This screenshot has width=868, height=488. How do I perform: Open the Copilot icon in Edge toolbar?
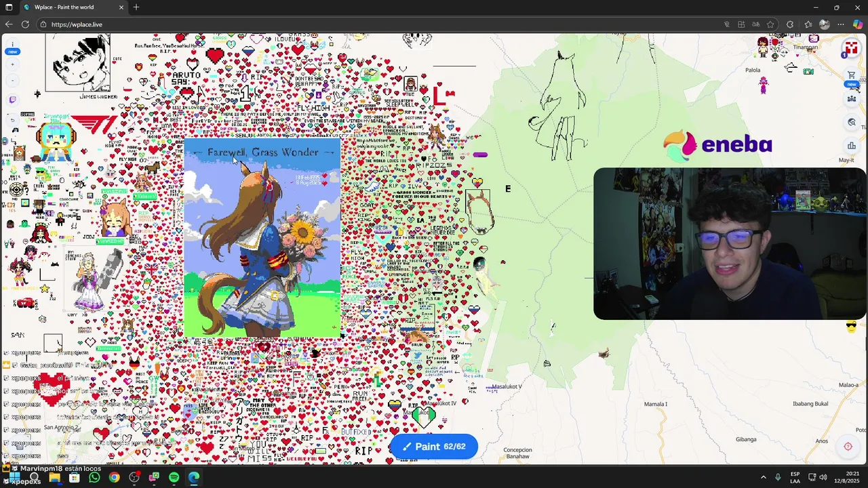coord(858,24)
